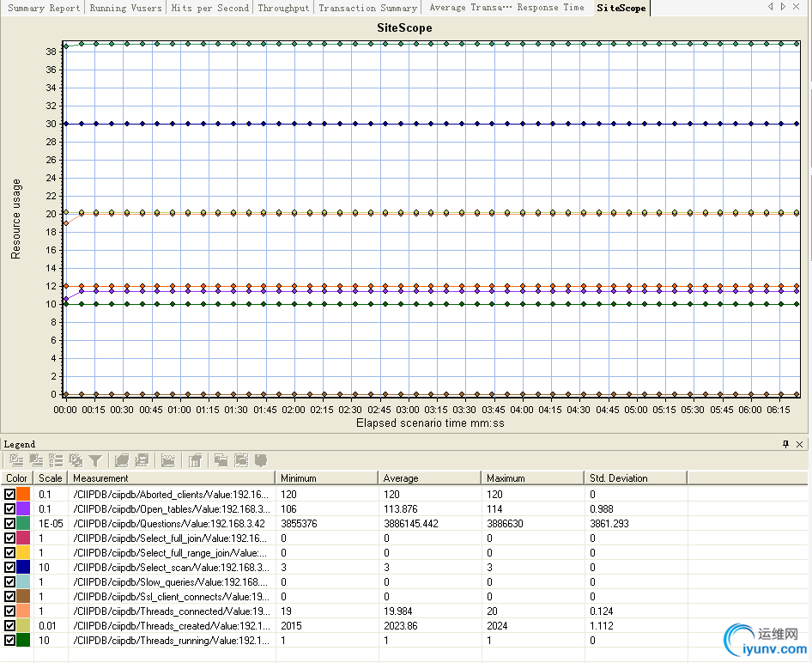Image resolution: width=812 pixels, height=663 pixels.
Task: Click the blue Select_scan color swatch
Action: pyautogui.click(x=24, y=568)
